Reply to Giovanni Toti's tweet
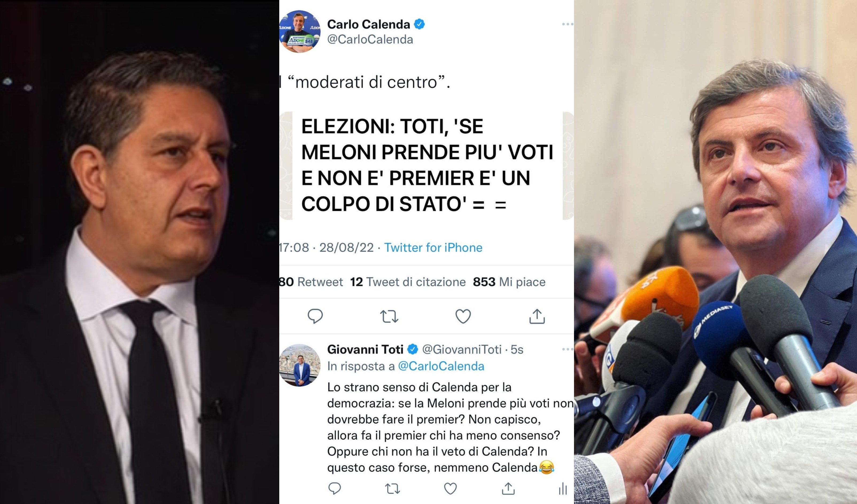The height and width of the screenshot is (504, 857). click(334, 488)
